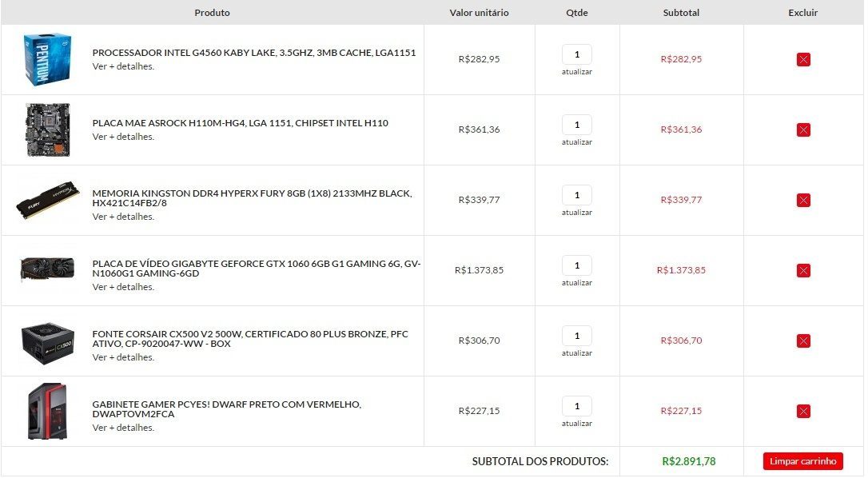Delete the Gigabyte GTX 1060 video card

(x=803, y=270)
